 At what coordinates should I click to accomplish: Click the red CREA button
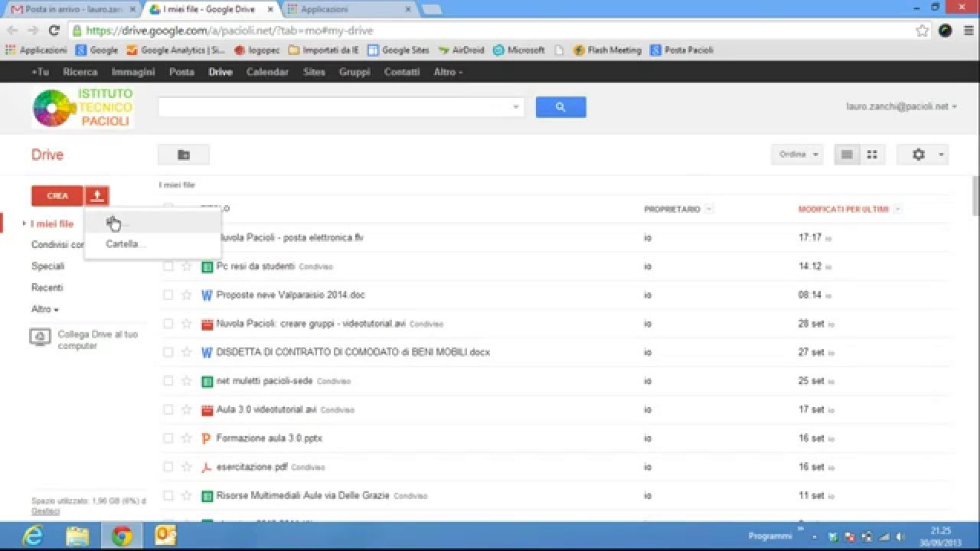click(x=57, y=196)
